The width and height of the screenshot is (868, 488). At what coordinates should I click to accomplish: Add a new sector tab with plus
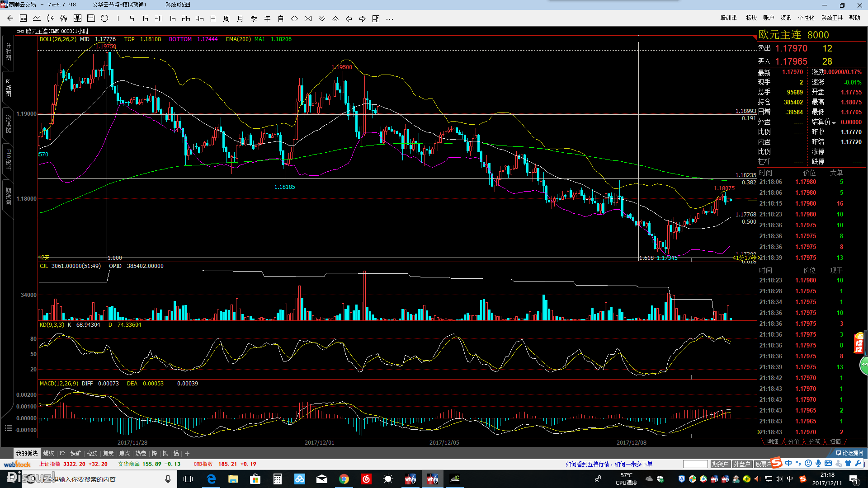tap(187, 453)
